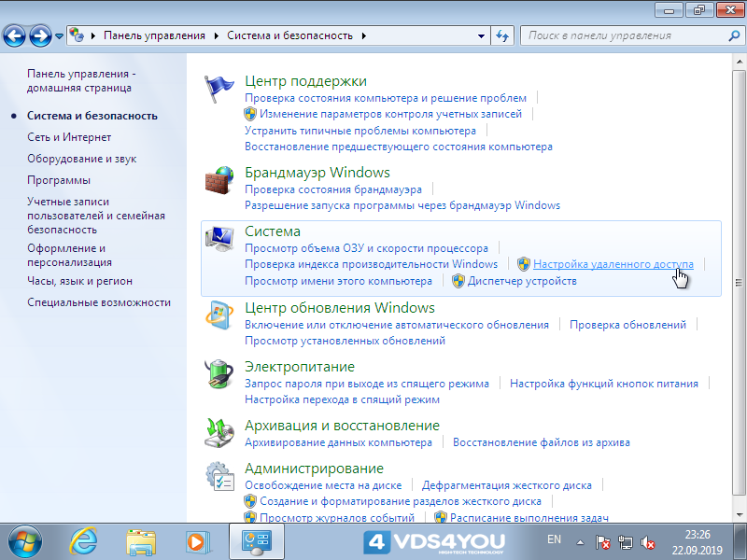Click the scrollbar up arrow
Screen dimensions: 747x560
(x=740, y=61)
